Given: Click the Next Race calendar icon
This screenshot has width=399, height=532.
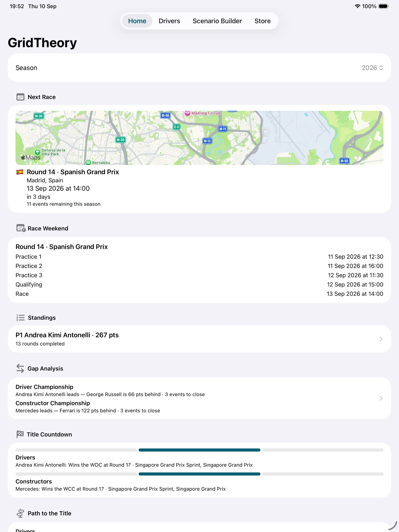Looking at the screenshot, I should (20, 97).
